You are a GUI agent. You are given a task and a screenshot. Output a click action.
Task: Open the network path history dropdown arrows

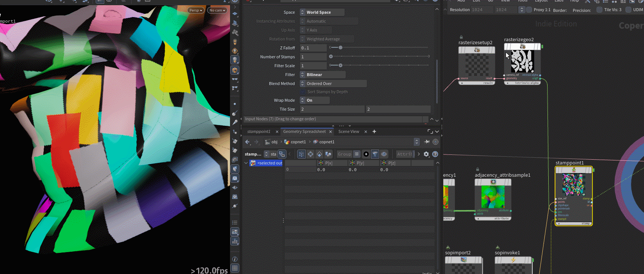point(417,142)
